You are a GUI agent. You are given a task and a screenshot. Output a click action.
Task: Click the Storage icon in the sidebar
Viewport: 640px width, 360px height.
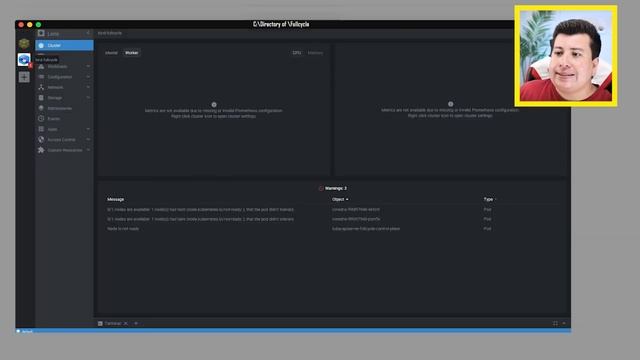tap(41, 98)
